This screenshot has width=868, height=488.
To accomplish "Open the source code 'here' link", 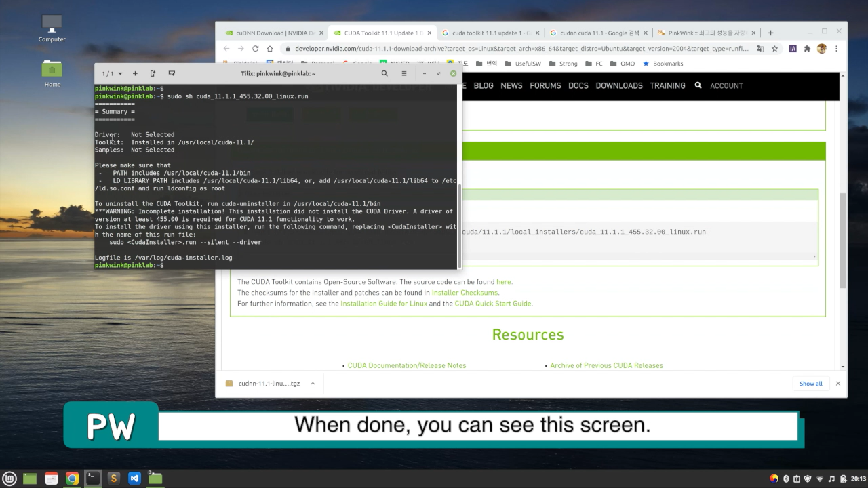I will coord(504,281).
